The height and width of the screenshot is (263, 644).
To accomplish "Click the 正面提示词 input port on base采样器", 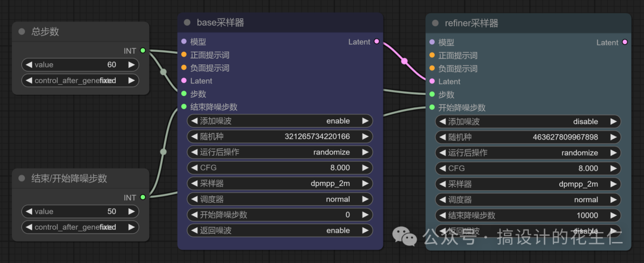I will tap(184, 55).
